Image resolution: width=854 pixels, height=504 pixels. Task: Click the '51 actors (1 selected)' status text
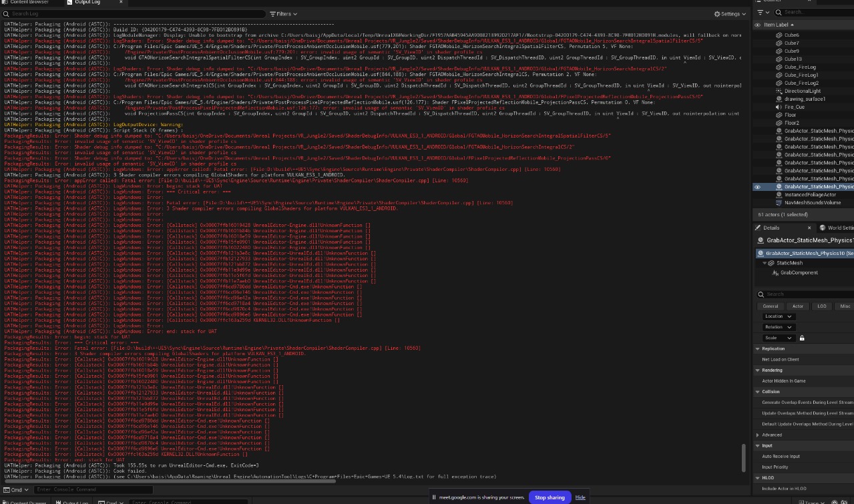click(x=782, y=215)
